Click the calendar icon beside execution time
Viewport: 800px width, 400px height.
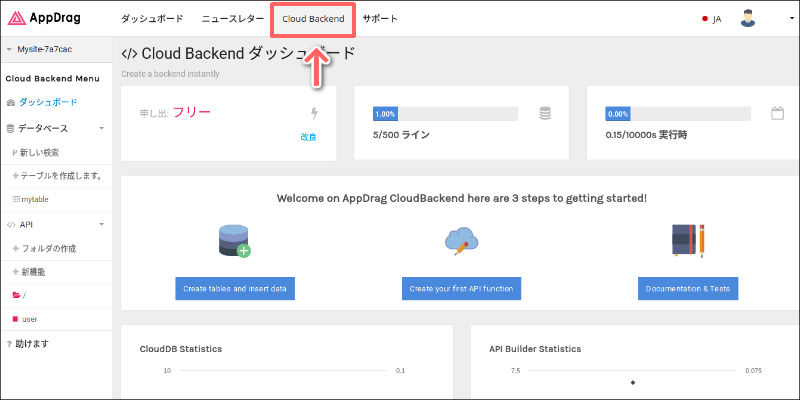[x=777, y=113]
